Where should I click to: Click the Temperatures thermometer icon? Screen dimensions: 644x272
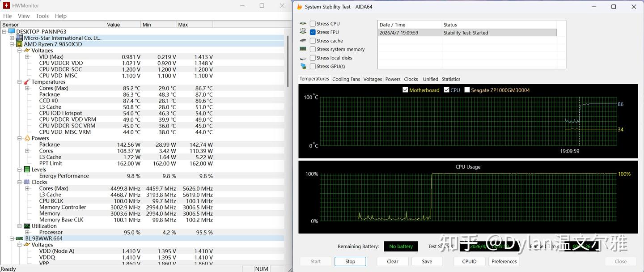[x=27, y=82]
